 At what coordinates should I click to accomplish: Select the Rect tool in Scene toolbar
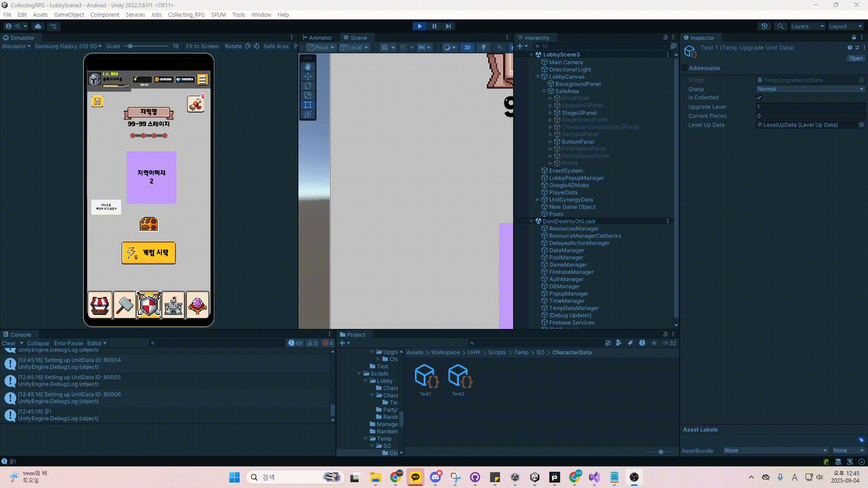pos(308,105)
